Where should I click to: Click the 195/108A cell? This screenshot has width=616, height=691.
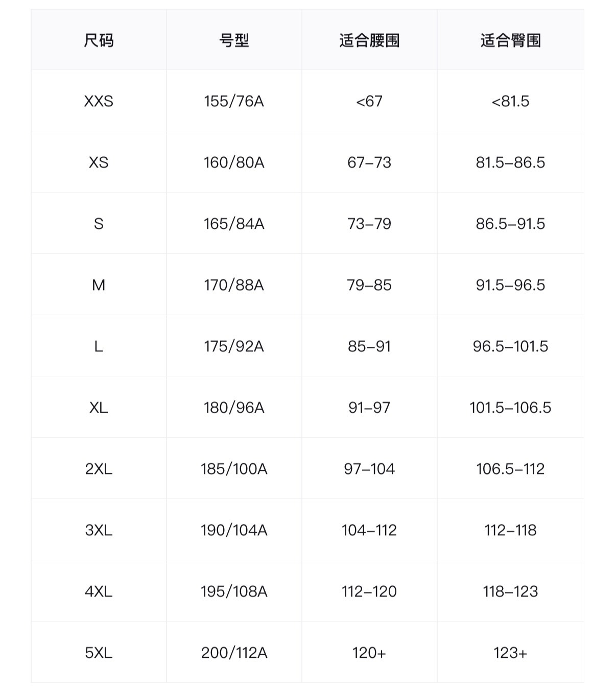pyautogui.click(x=234, y=591)
